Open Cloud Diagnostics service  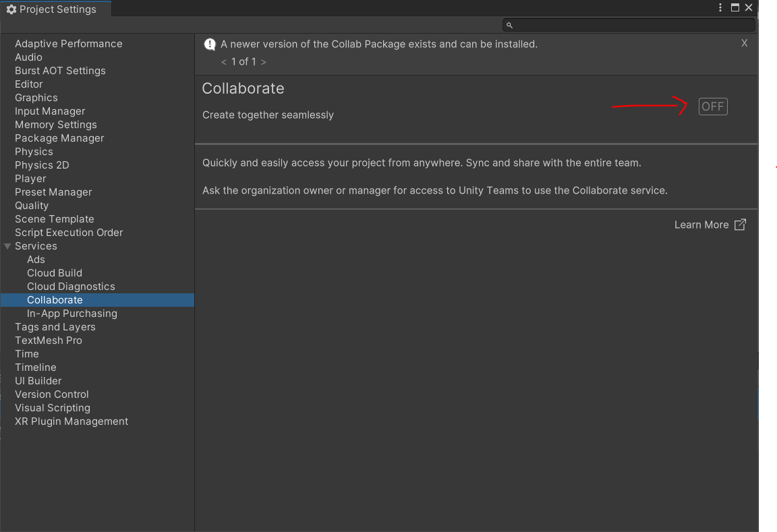[71, 287]
